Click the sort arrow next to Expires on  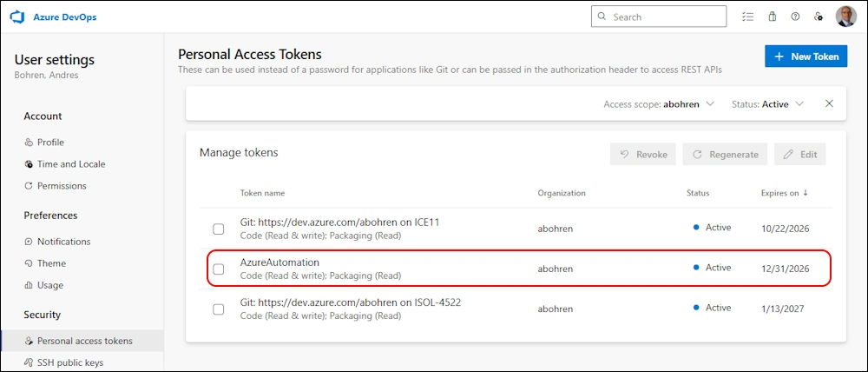point(806,193)
